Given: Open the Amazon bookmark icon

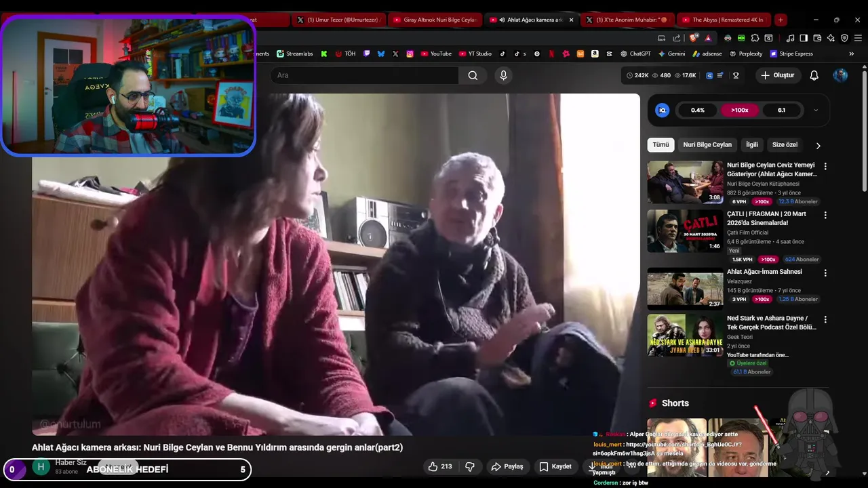Looking at the screenshot, I should (x=595, y=54).
